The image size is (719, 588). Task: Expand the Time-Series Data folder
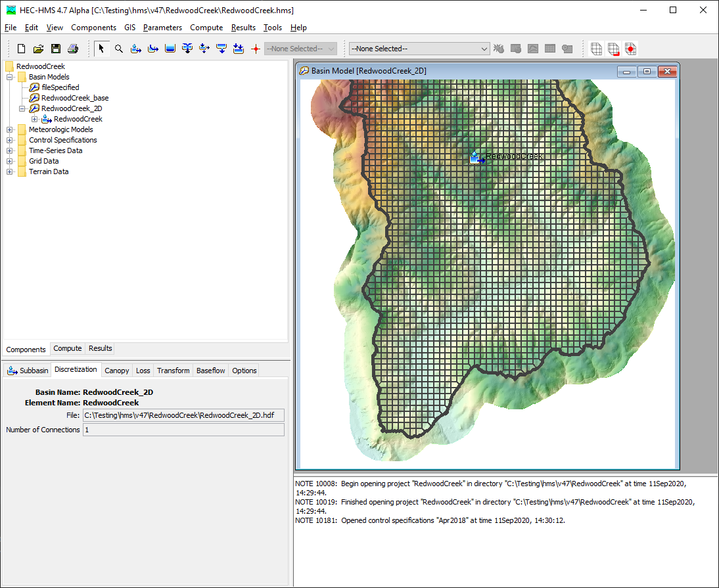pos(9,151)
